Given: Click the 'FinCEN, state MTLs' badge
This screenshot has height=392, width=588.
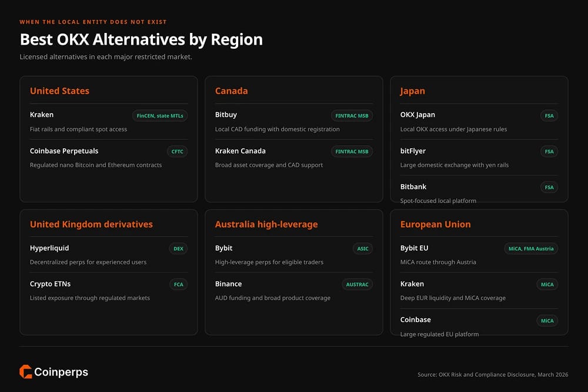Looking at the screenshot, I should [160, 115].
